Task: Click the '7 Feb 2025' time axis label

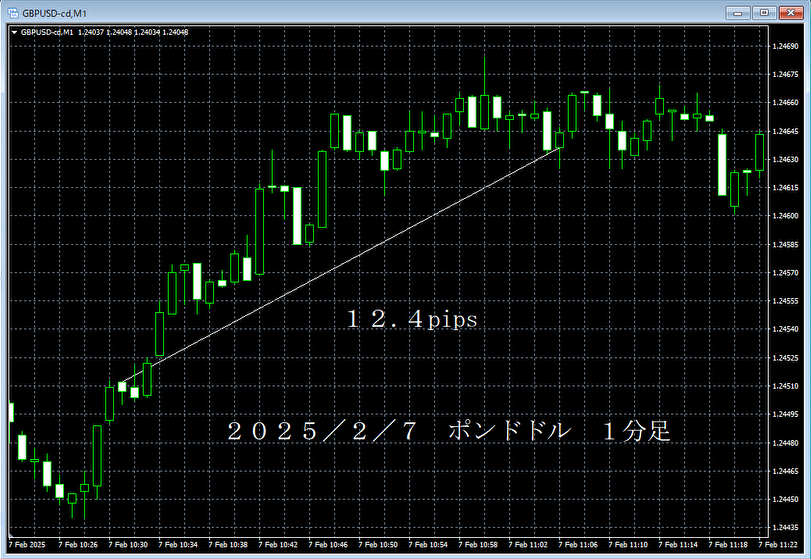Action: point(27,545)
